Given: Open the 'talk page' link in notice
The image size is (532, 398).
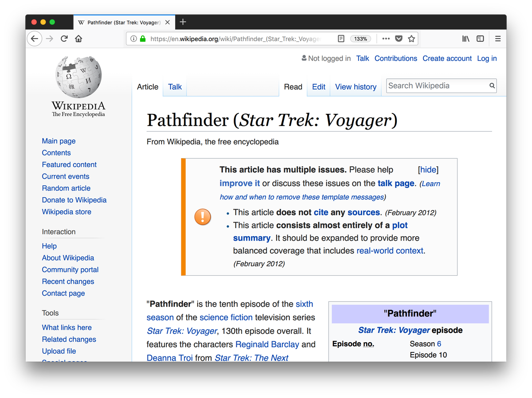Looking at the screenshot, I should pyautogui.click(x=396, y=183).
